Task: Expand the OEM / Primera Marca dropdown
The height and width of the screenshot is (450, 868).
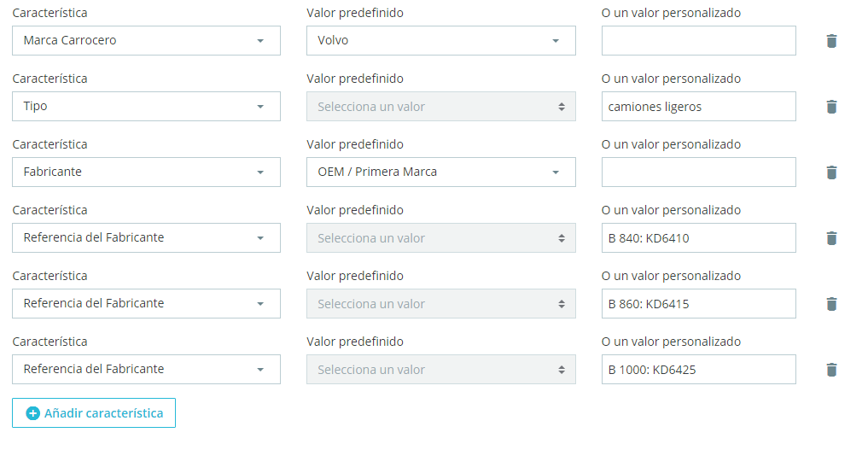Action: tap(440, 172)
